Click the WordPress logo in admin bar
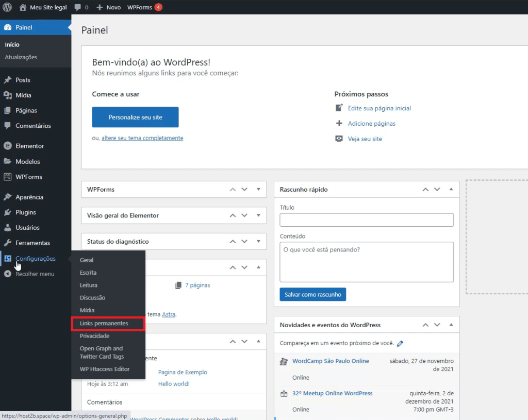528x420 pixels. [7, 7]
